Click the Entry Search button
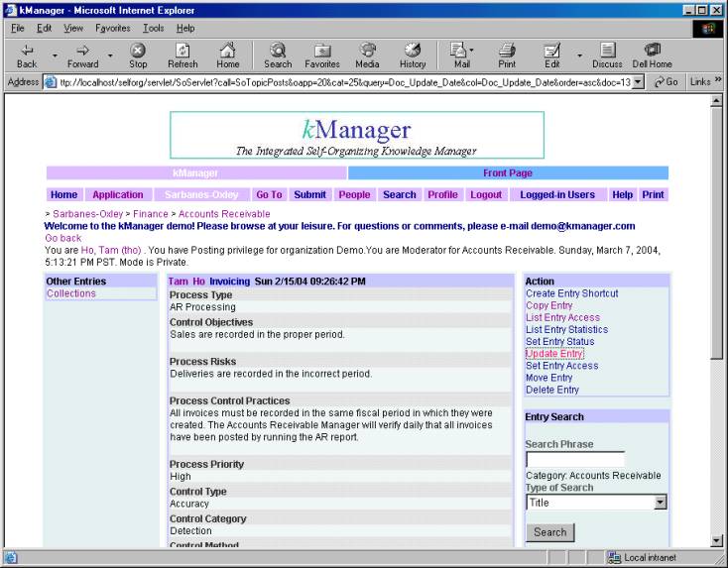 click(550, 532)
